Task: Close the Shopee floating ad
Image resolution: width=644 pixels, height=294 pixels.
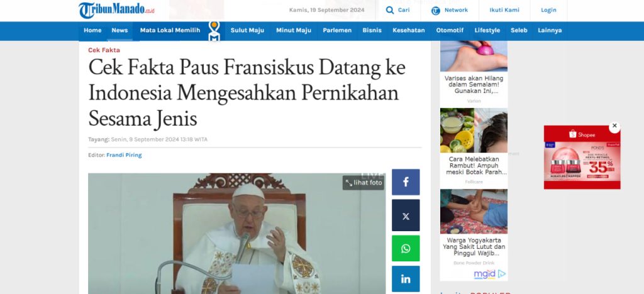Action: point(614,126)
